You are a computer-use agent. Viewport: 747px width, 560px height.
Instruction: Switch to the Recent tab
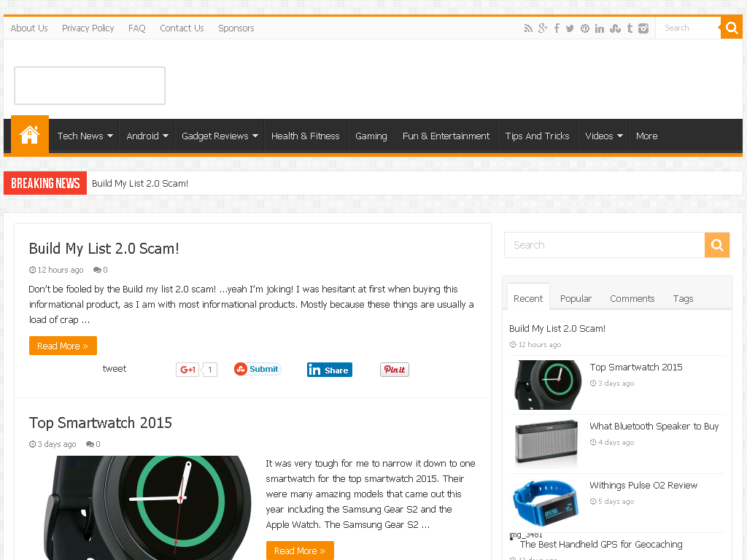[x=528, y=298]
